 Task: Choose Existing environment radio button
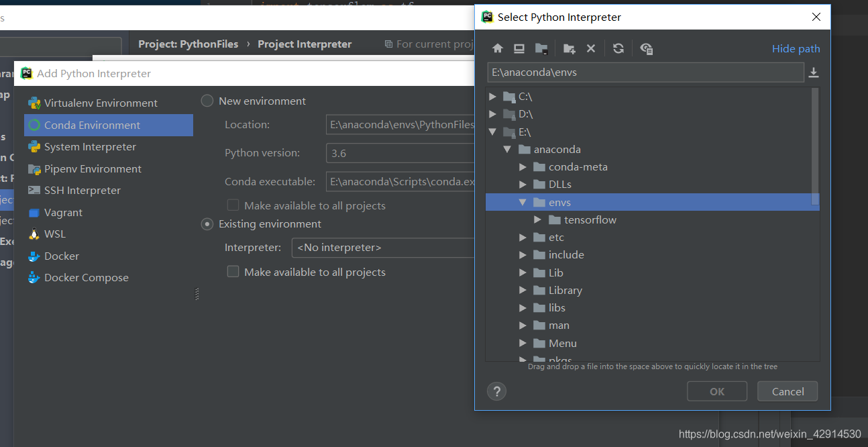click(207, 224)
